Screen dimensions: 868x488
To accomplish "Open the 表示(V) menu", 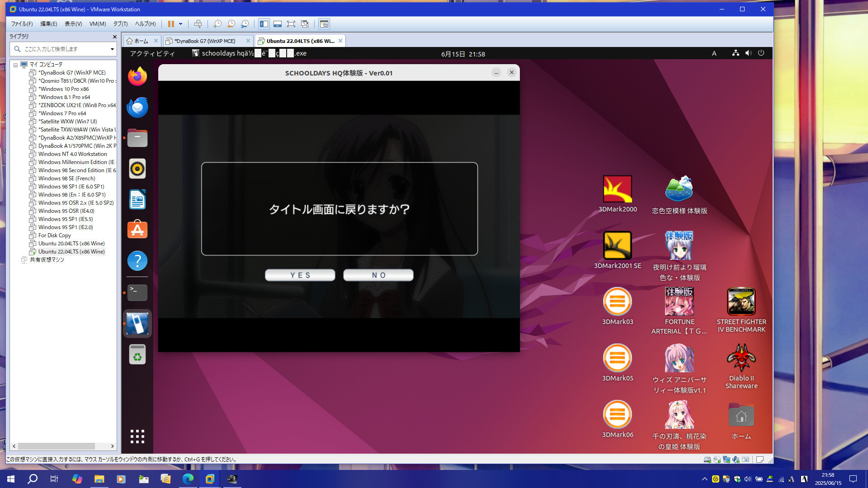I will coord(73,24).
